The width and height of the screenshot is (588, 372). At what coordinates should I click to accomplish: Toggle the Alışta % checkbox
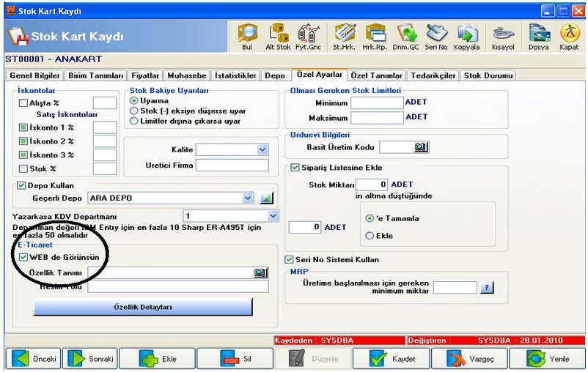coord(23,103)
